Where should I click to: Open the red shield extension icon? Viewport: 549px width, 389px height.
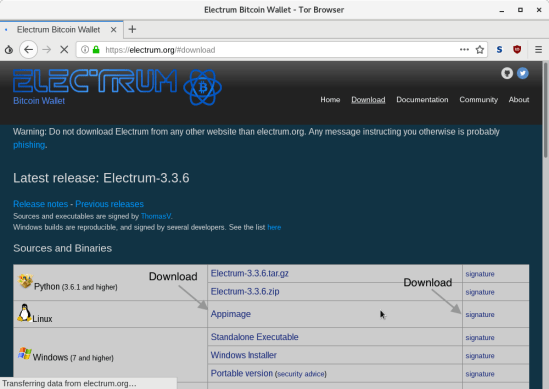[x=517, y=50]
